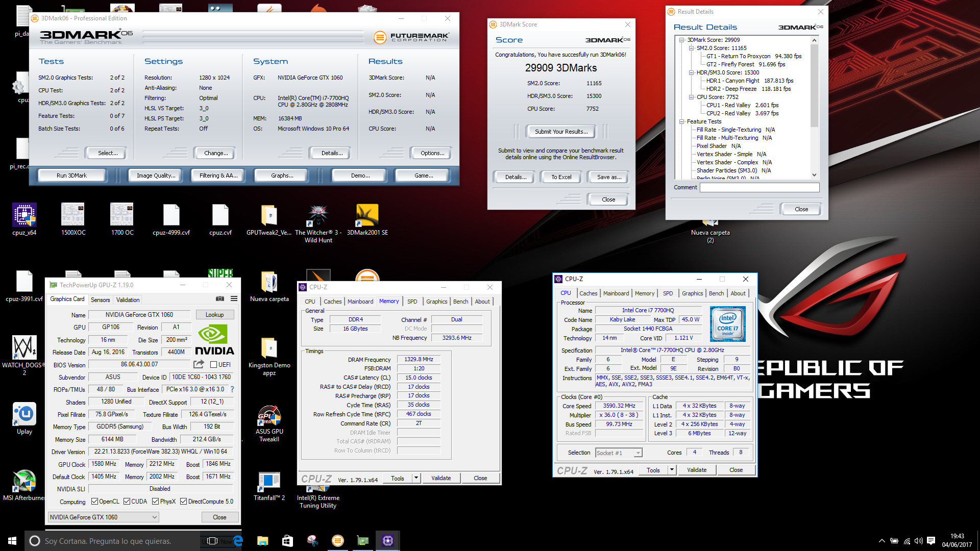Open the cpuz-3991.cvf desktop file
Viewport: 980px width, 551px height.
[x=24, y=286]
